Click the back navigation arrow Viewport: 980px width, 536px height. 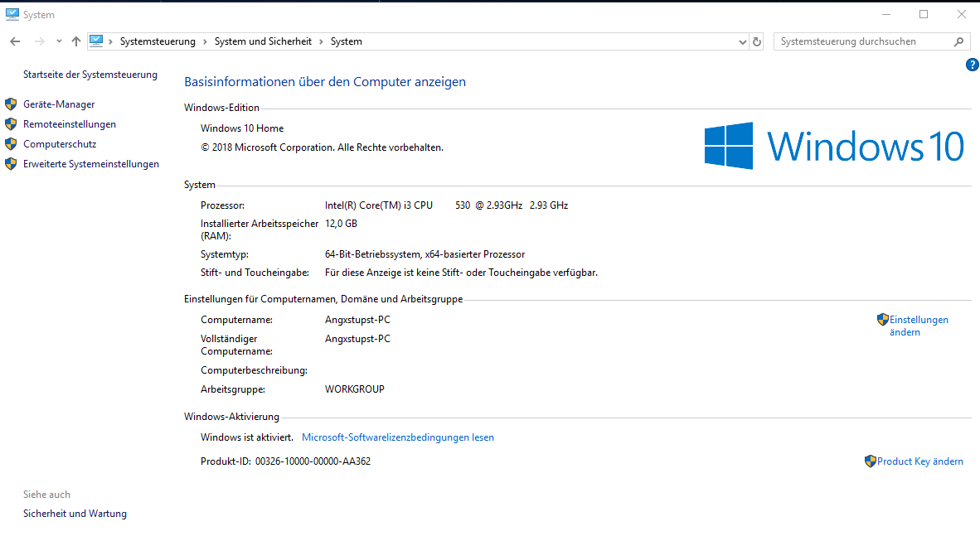15,41
